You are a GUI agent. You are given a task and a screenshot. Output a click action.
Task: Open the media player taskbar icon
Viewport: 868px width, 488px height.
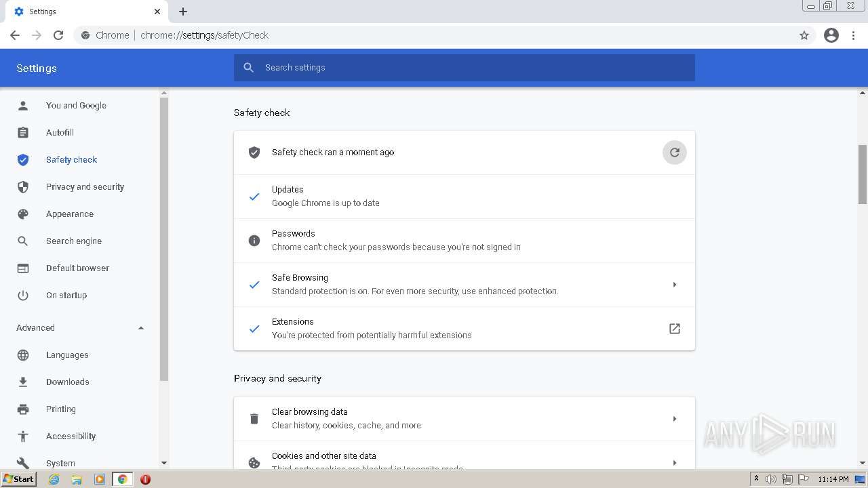pos(100,479)
